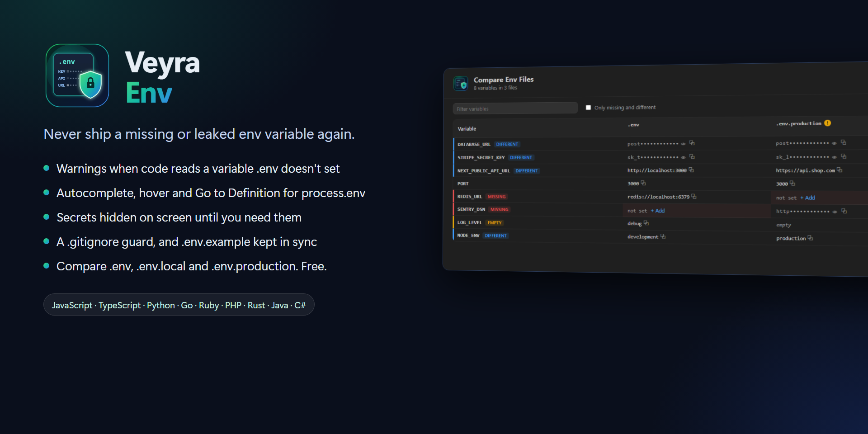Click the Veyra Env shield logo icon
The width and height of the screenshot is (868, 434).
tap(77, 75)
